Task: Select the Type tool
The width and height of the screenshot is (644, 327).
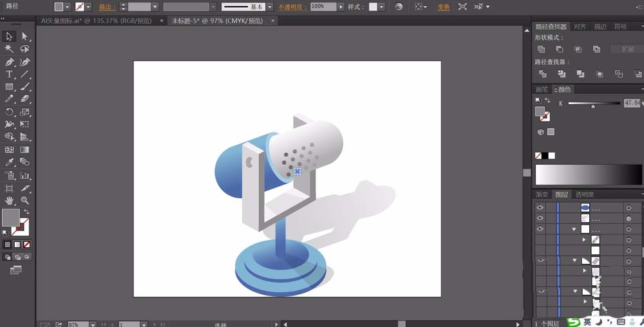Action: (9, 74)
